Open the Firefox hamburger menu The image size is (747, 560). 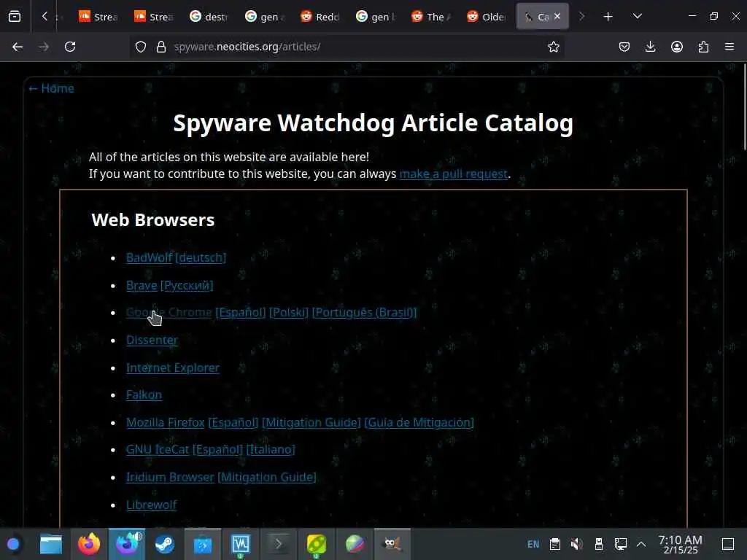pos(729,47)
